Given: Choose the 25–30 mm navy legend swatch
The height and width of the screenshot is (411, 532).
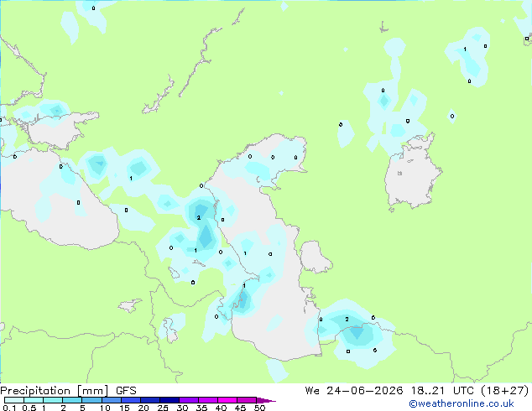Looking at the screenshot, I should (x=170, y=400).
